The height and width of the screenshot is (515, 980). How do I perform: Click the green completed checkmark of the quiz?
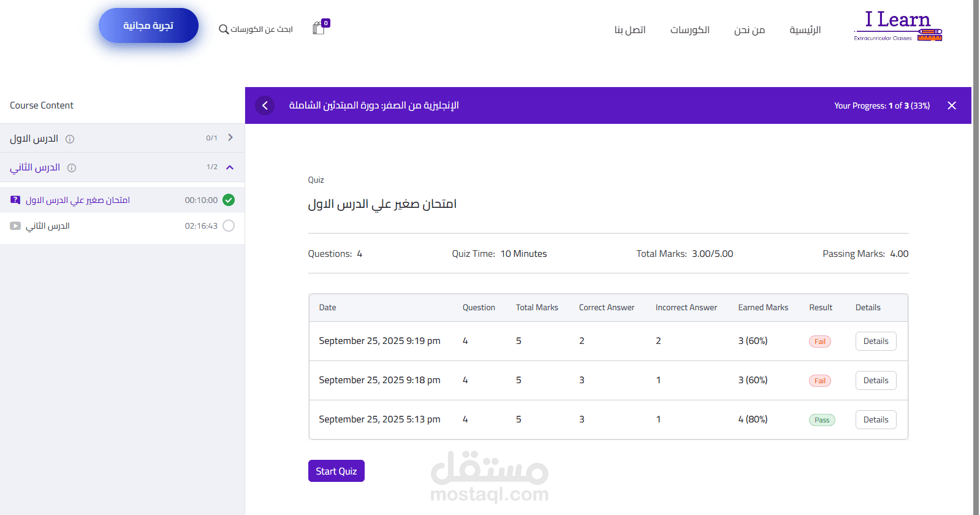pyautogui.click(x=229, y=200)
